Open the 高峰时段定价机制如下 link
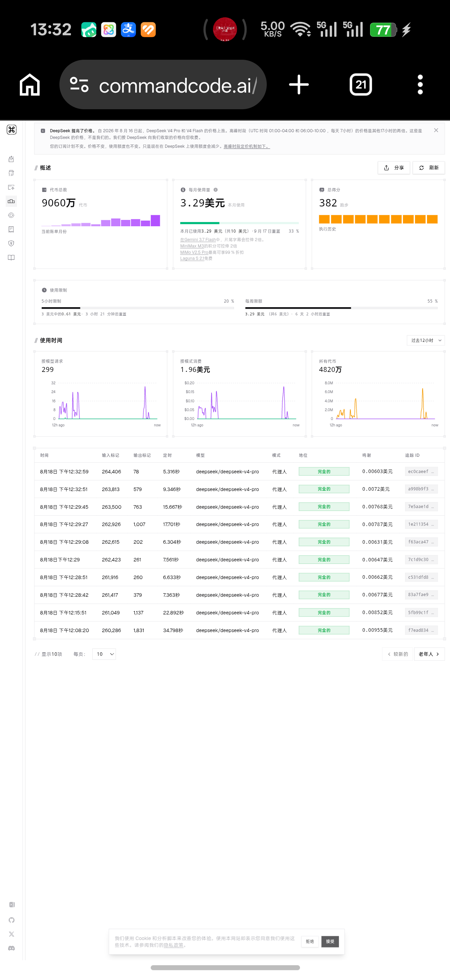The height and width of the screenshot is (980, 450). [247, 146]
